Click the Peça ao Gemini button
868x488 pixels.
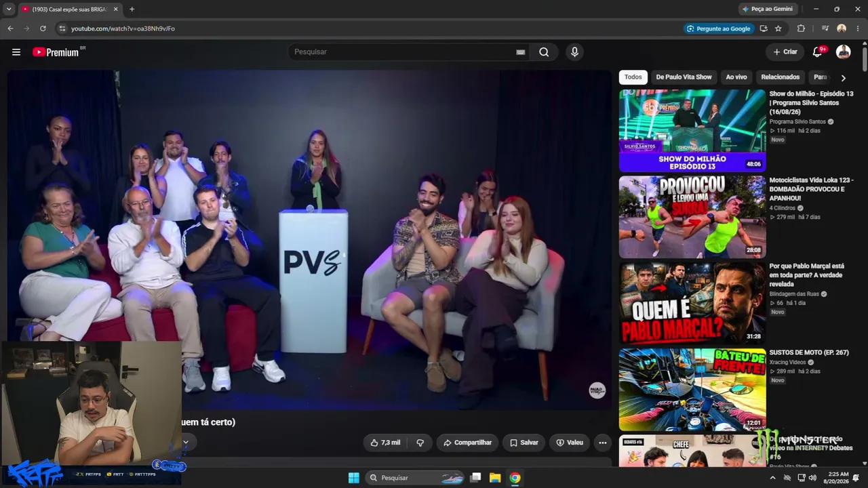(768, 9)
